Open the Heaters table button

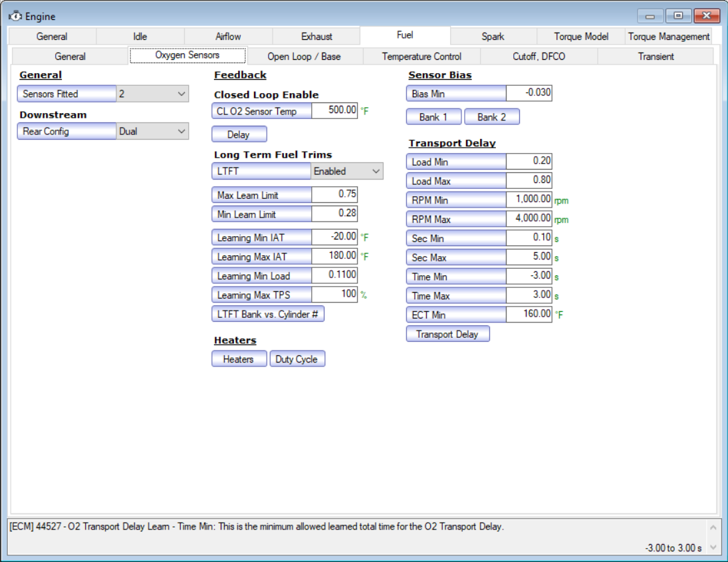click(x=239, y=359)
